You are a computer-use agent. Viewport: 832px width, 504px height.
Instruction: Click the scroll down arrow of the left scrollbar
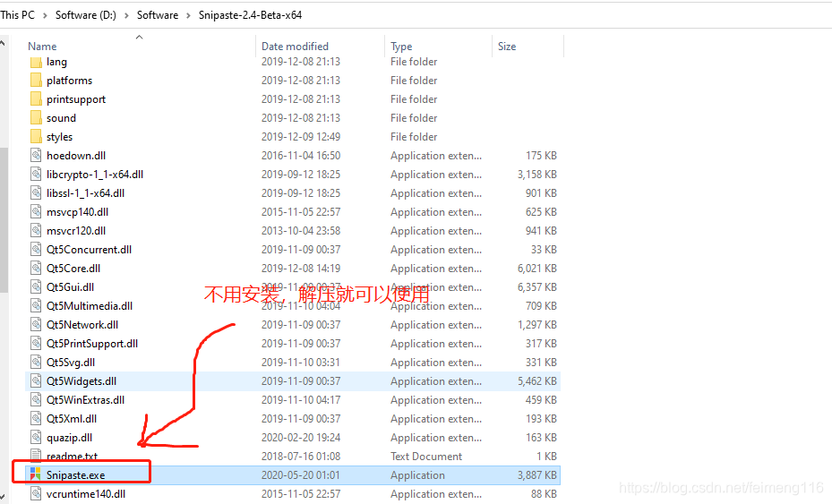(4, 496)
